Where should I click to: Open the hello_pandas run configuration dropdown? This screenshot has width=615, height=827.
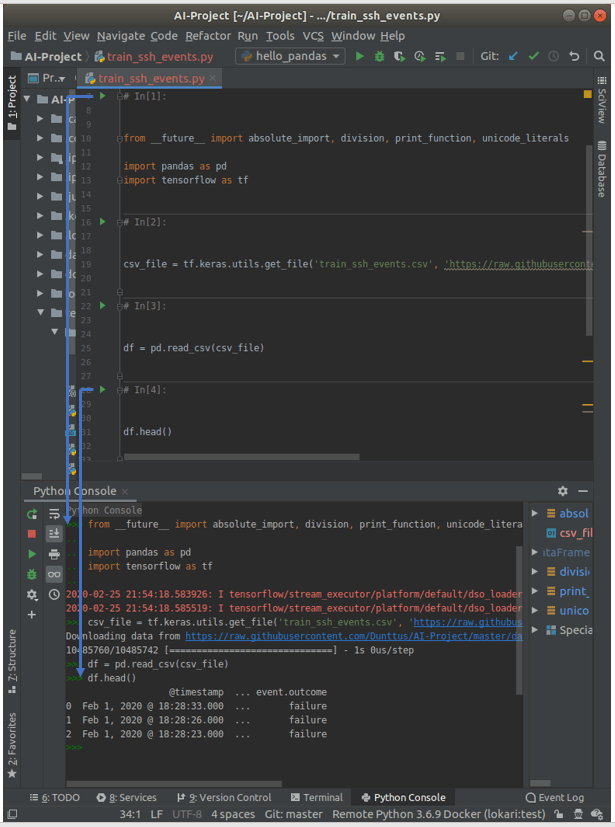[x=290, y=57]
